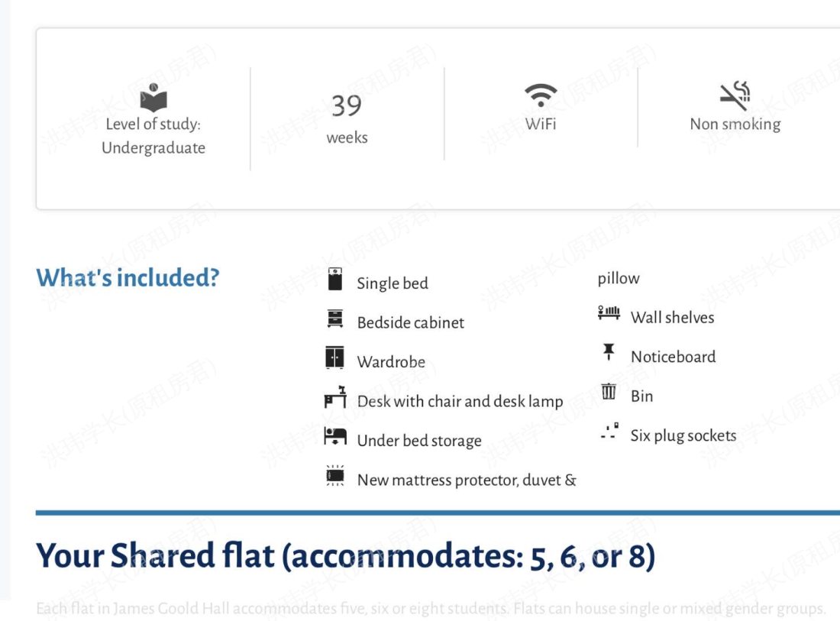Screen dimensions: 840x621
Task: Click the plug sockets icon
Action: [x=609, y=432]
